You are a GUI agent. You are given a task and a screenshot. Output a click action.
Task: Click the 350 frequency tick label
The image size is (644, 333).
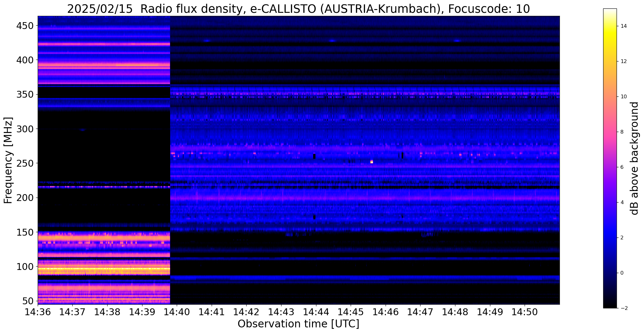tap(25, 94)
